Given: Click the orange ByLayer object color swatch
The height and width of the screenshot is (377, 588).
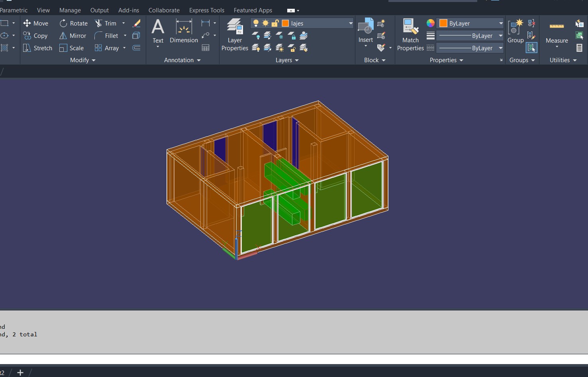Looking at the screenshot, I should point(443,24).
